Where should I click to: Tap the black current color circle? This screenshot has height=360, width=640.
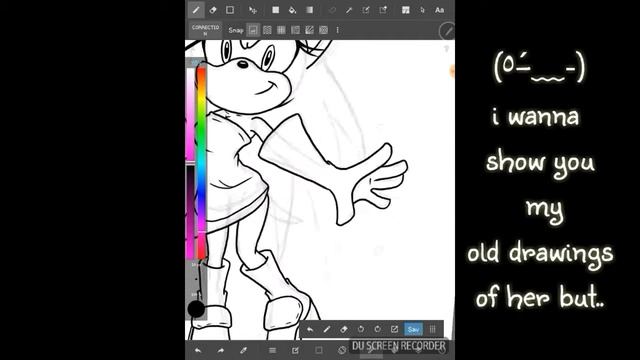[196, 309]
